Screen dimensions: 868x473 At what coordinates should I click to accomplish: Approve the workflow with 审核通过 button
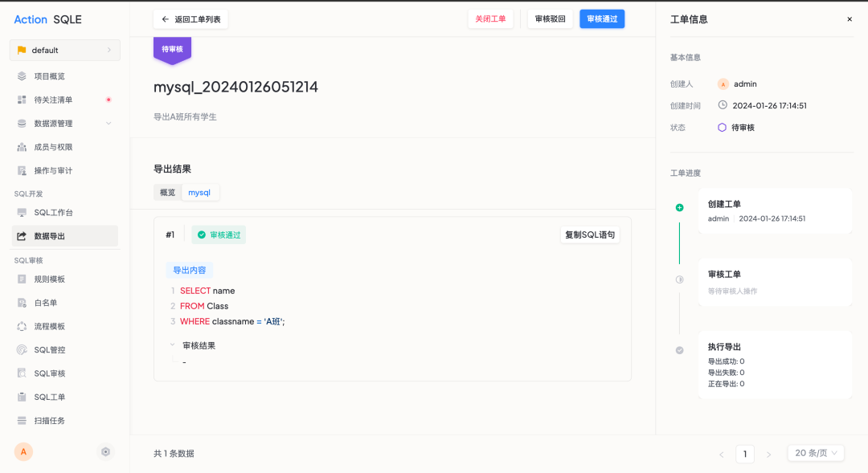[x=602, y=18]
